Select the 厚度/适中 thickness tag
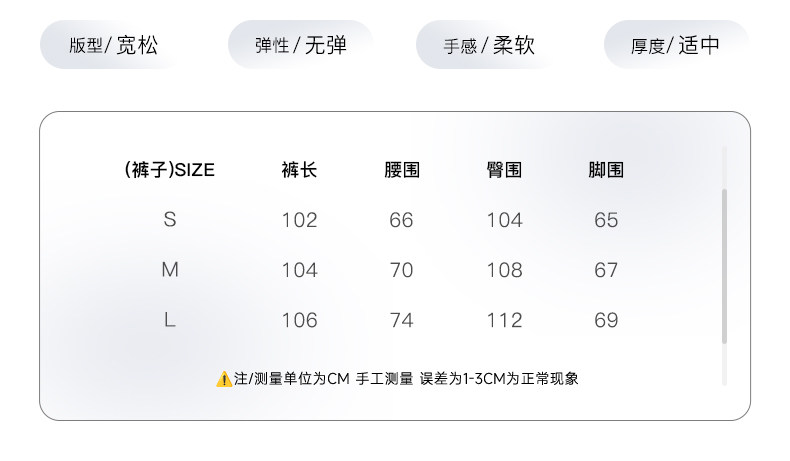790x461 pixels. coord(675,45)
